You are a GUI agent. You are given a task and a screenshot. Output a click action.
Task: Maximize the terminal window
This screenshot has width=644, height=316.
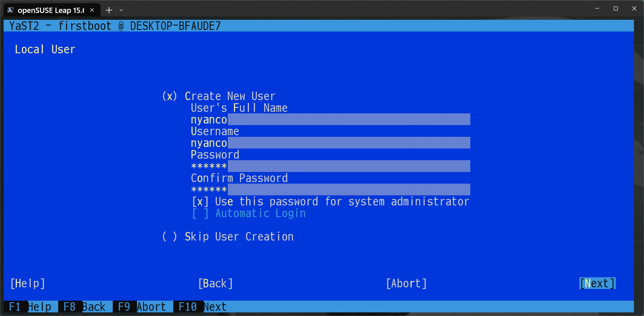(x=616, y=8)
